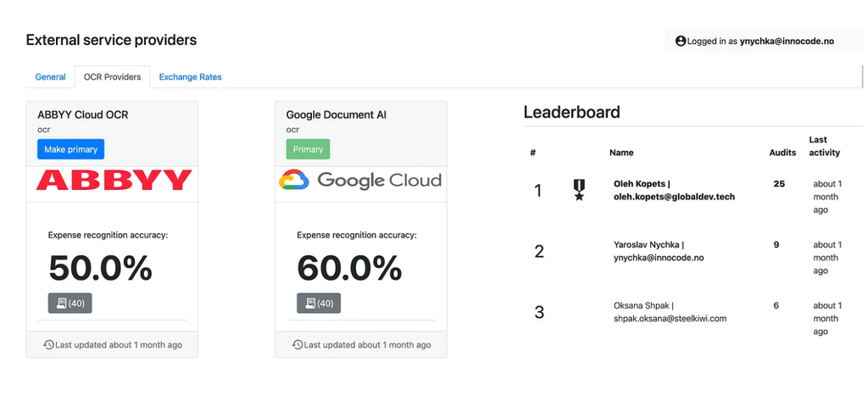The image size is (868, 396).
Task: Click audits count 25
Action: point(779,183)
